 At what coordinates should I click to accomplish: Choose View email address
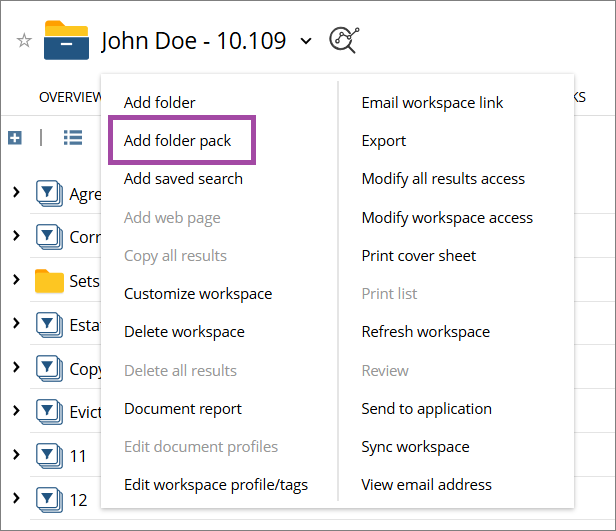[427, 485]
